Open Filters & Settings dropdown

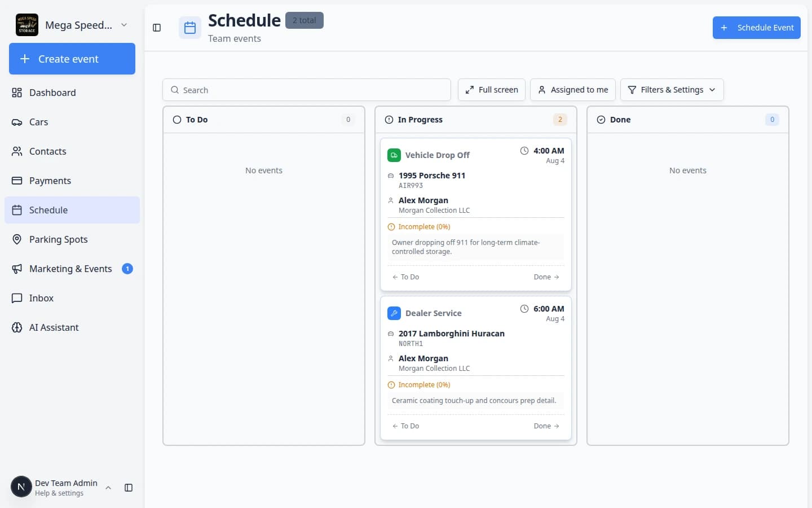point(672,90)
